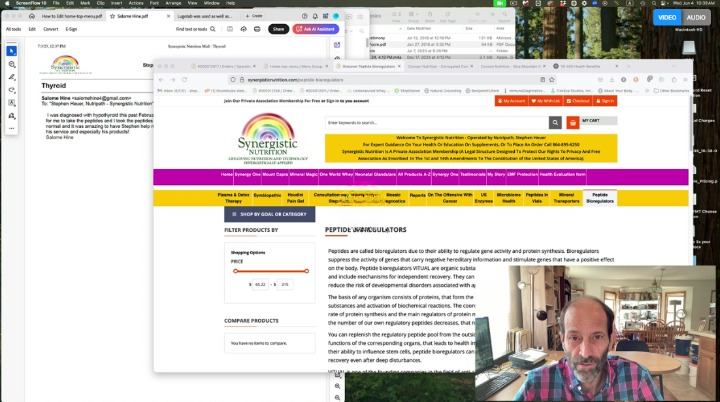Click the price range slider's right handle

click(307, 271)
